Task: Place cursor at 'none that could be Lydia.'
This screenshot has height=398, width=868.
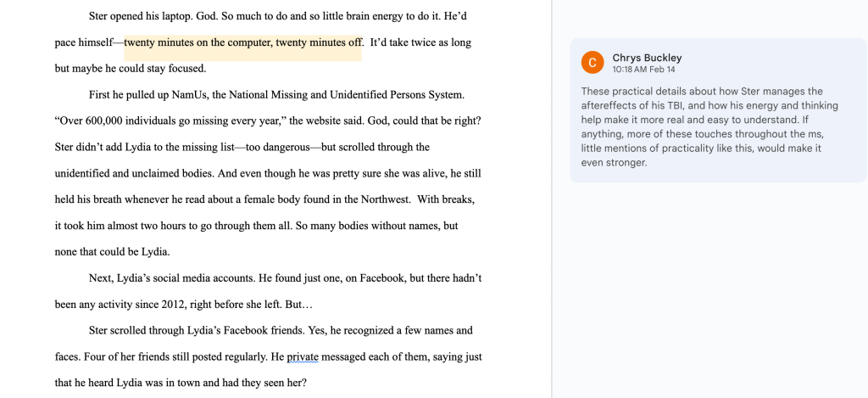Action: click(112, 251)
